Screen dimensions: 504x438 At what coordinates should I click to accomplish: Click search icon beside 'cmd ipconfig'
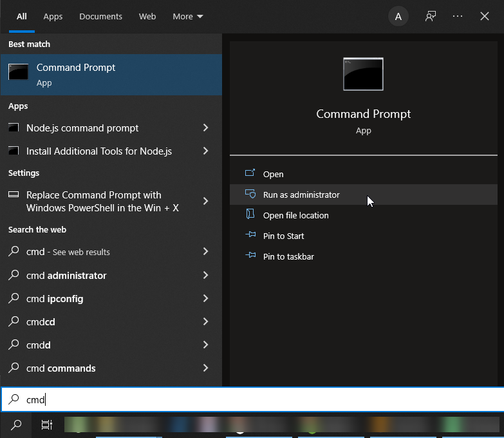coord(14,298)
